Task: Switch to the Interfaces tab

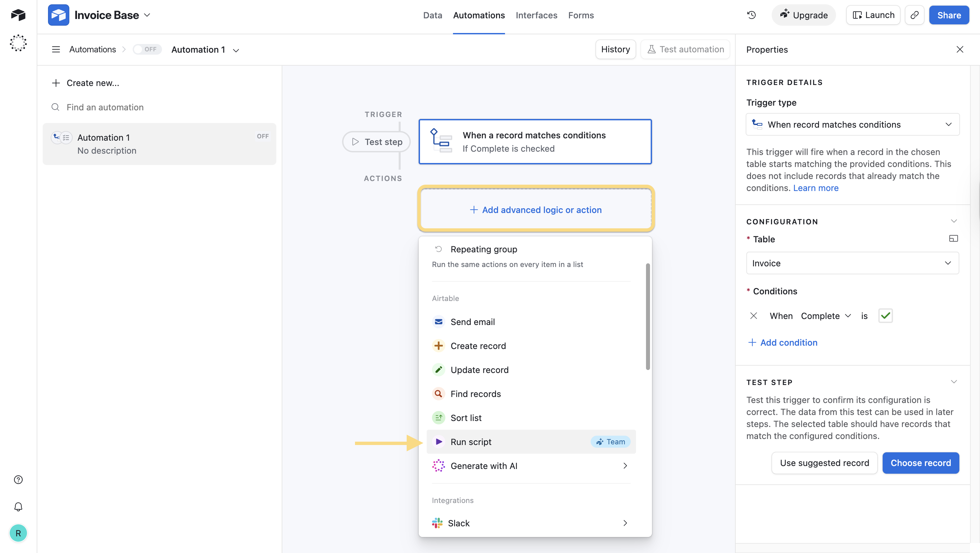Action: [x=536, y=15]
